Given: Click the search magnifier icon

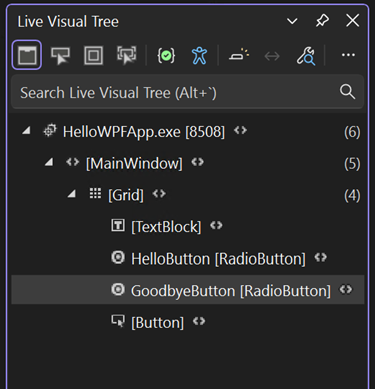Looking at the screenshot, I should click(347, 92).
